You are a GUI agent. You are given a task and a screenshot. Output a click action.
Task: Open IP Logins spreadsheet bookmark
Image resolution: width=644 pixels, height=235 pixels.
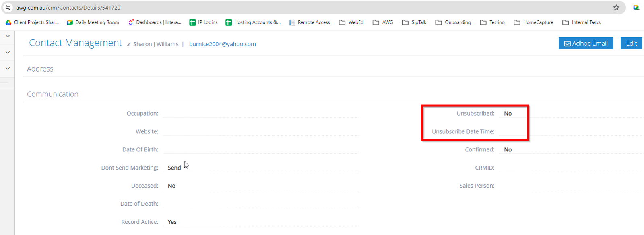click(203, 22)
